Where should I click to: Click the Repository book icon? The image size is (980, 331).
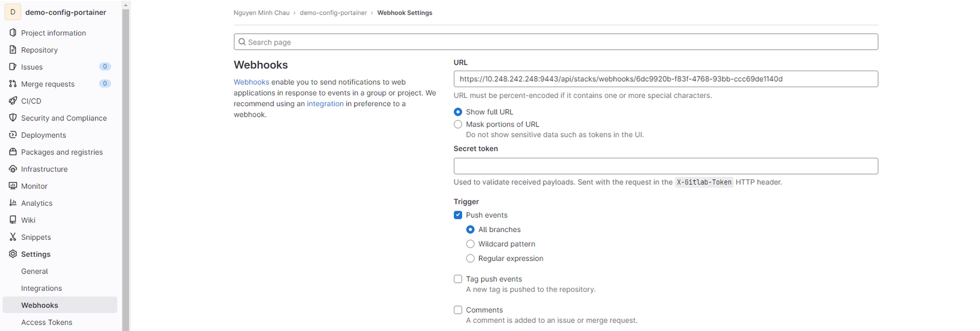(13, 50)
